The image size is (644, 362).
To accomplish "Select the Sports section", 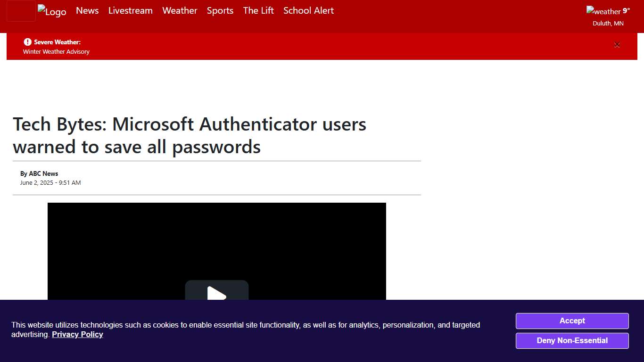I will pos(220,10).
